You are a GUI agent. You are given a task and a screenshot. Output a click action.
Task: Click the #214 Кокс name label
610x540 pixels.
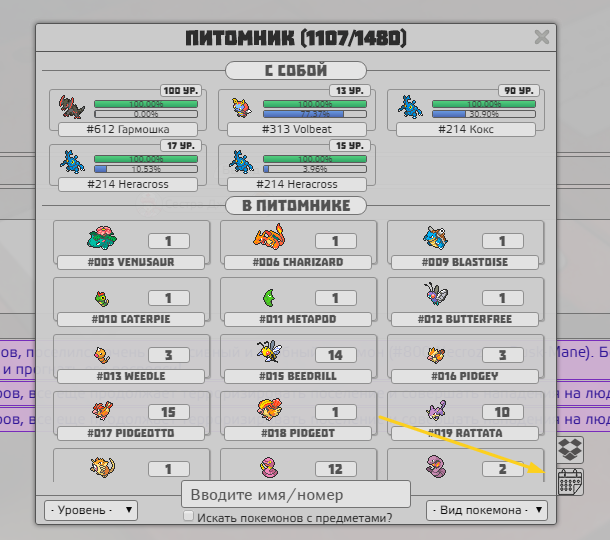pos(466,129)
